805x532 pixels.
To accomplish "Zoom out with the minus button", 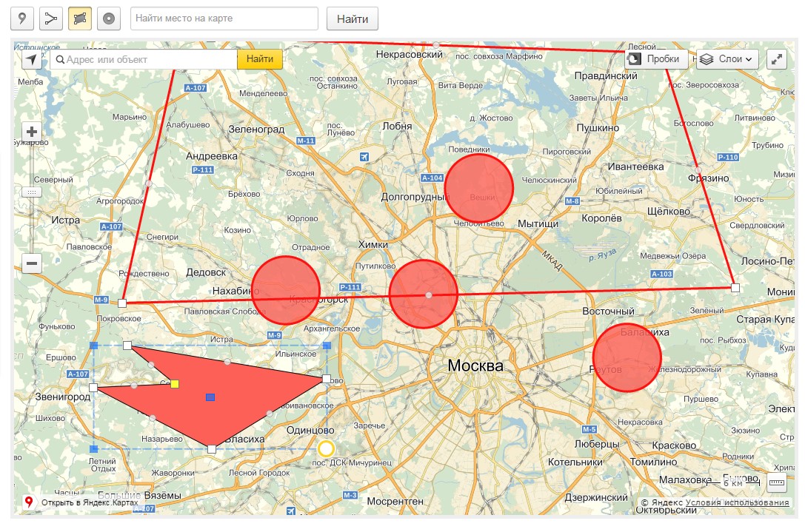I will pos(32,263).
